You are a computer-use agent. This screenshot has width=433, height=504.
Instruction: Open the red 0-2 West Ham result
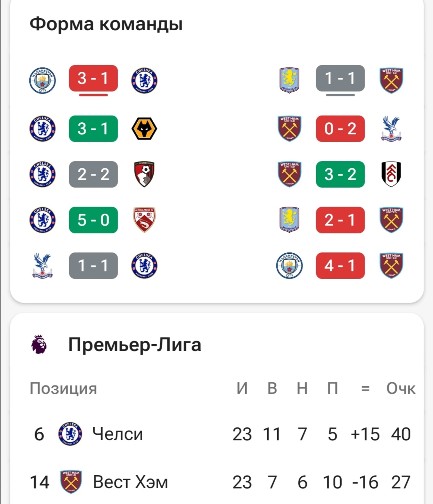340,129
